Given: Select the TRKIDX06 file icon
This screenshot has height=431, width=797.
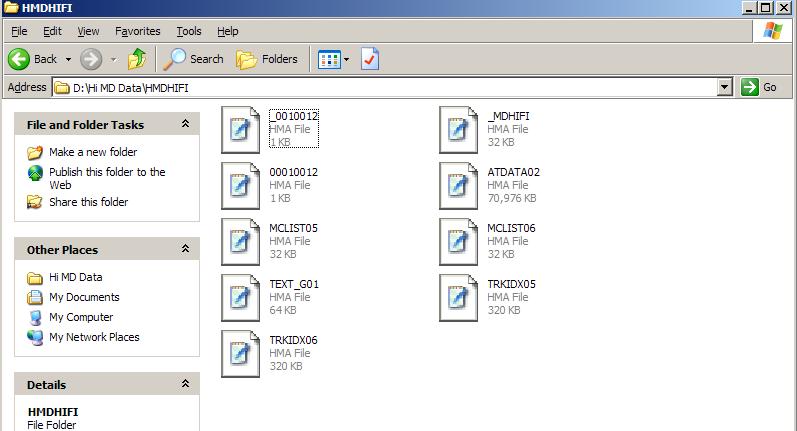Looking at the screenshot, I should [x=240, y=354].
